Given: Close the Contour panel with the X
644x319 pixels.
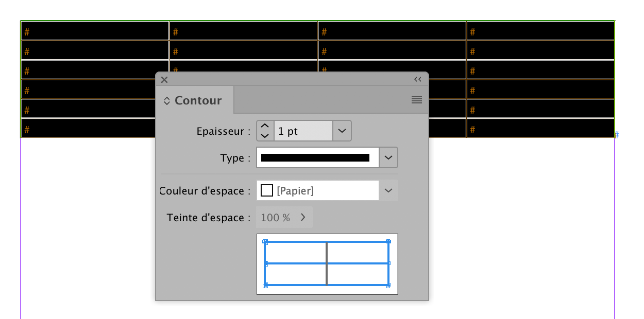Looking at the screenshot, I should (x=164, y=79).
